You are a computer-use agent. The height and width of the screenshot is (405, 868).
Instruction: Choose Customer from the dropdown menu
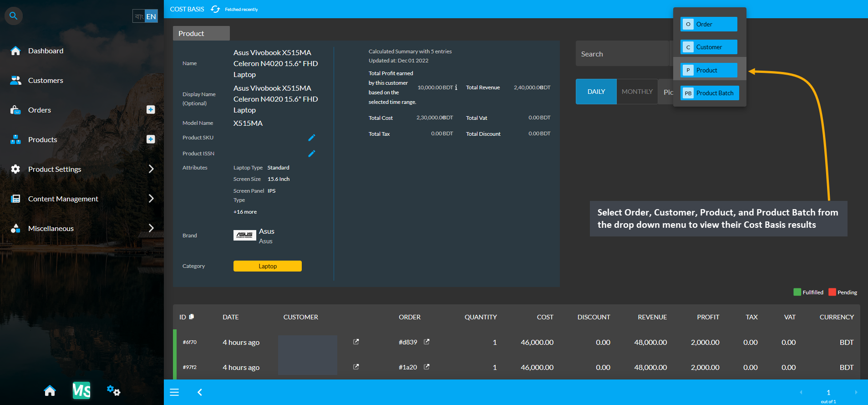click(x=709, y=47)
